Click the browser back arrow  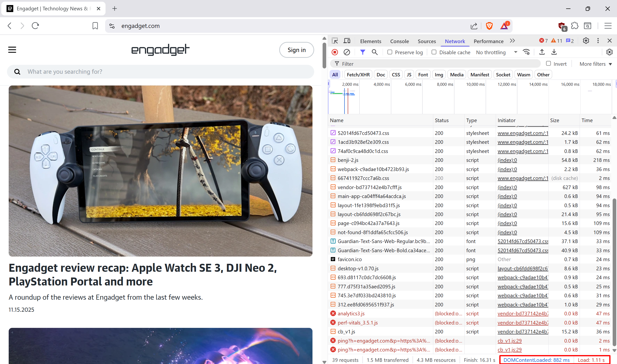pos(10,26)
